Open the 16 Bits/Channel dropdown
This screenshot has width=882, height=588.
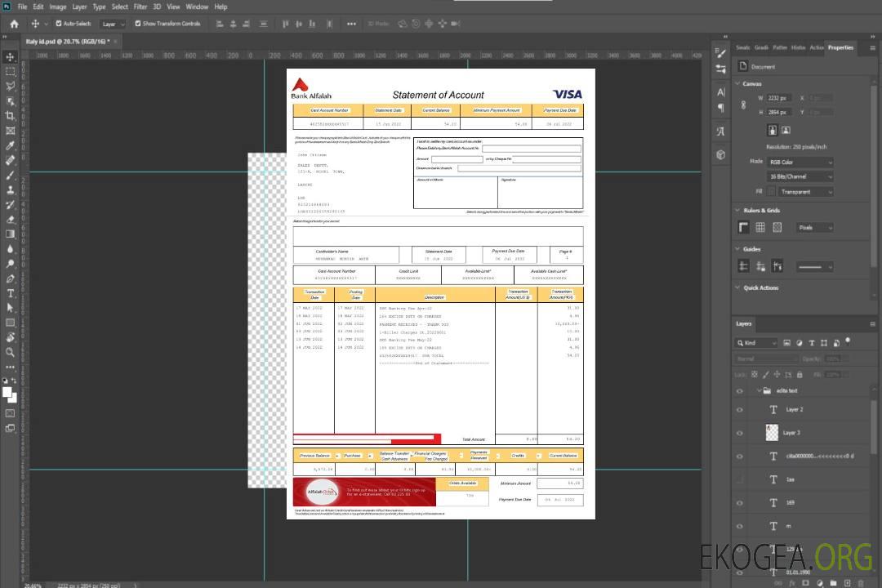pos(800,176)
